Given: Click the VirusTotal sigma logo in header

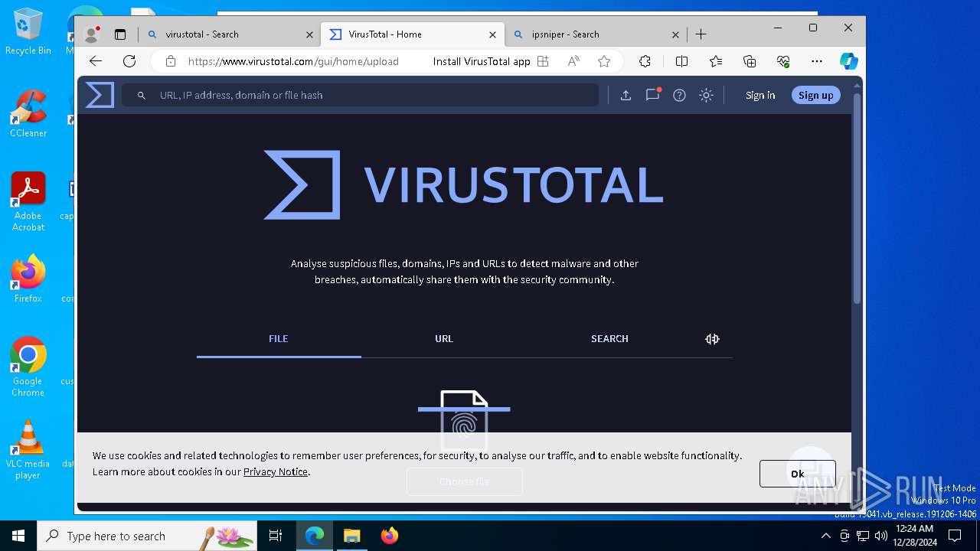Looking at the screenshot, I should (x=100, y=95).
